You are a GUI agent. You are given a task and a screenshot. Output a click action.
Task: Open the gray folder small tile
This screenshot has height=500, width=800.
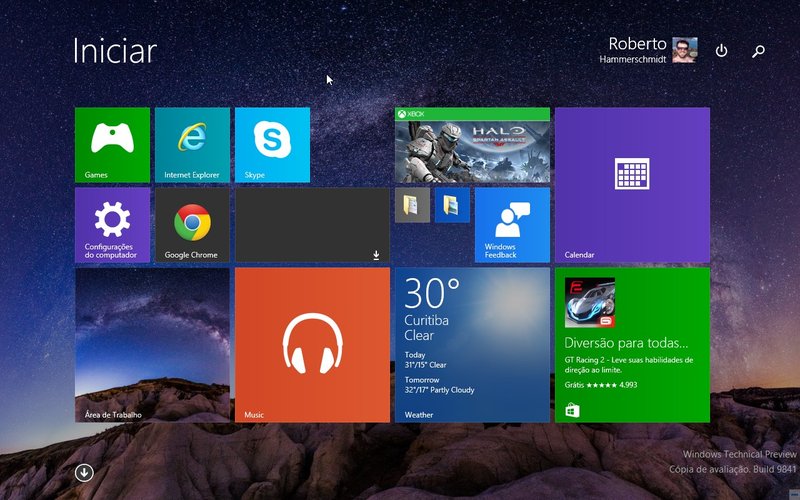[x=412, y=205]
